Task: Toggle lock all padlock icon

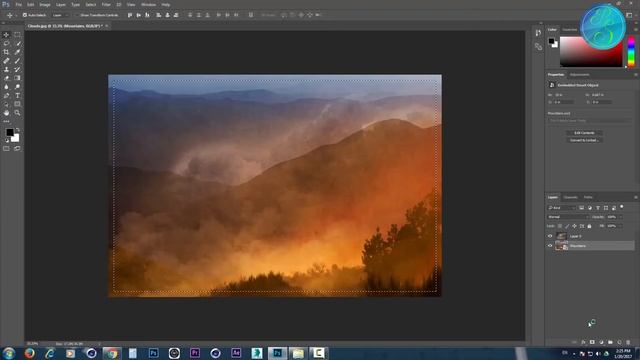Action: point(589,226)
